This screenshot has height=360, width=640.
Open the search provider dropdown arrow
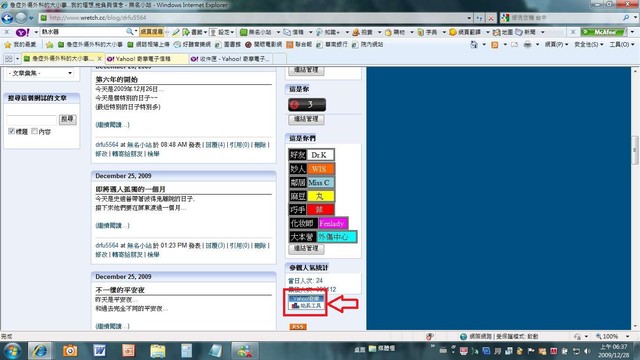(x=635, y=18)
